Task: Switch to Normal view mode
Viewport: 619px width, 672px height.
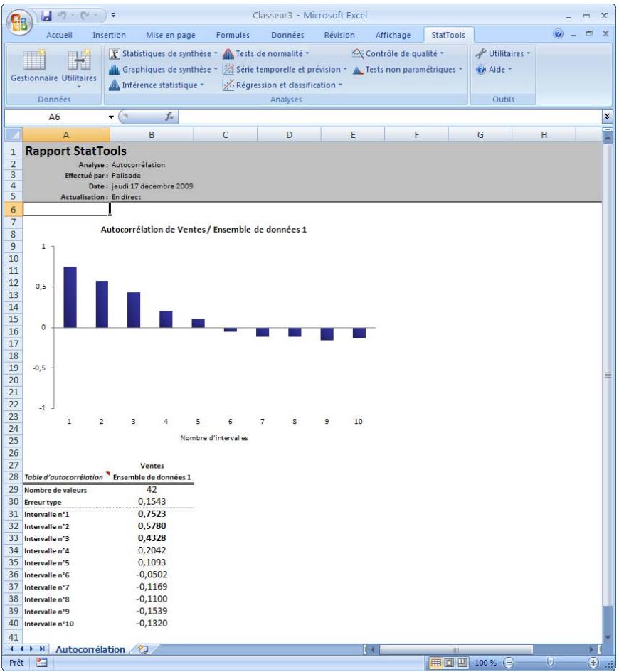Action: pyautogui.click(x=436, y=662)
